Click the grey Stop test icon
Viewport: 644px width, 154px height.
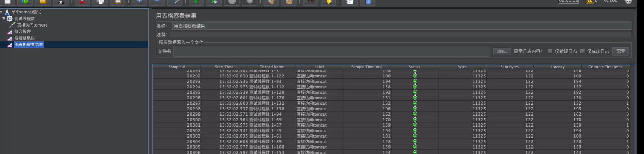click(232, 2)
